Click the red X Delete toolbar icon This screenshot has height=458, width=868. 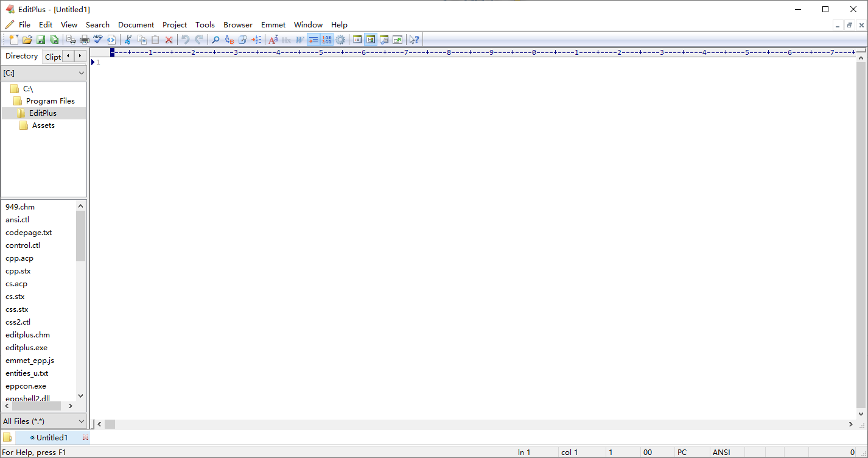pos(169,40)
